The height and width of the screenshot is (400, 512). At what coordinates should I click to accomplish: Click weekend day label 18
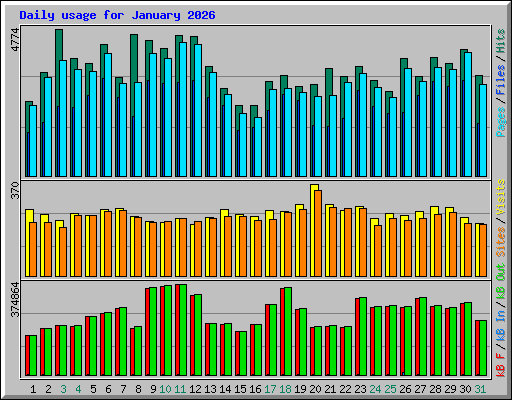coord(285,389)
